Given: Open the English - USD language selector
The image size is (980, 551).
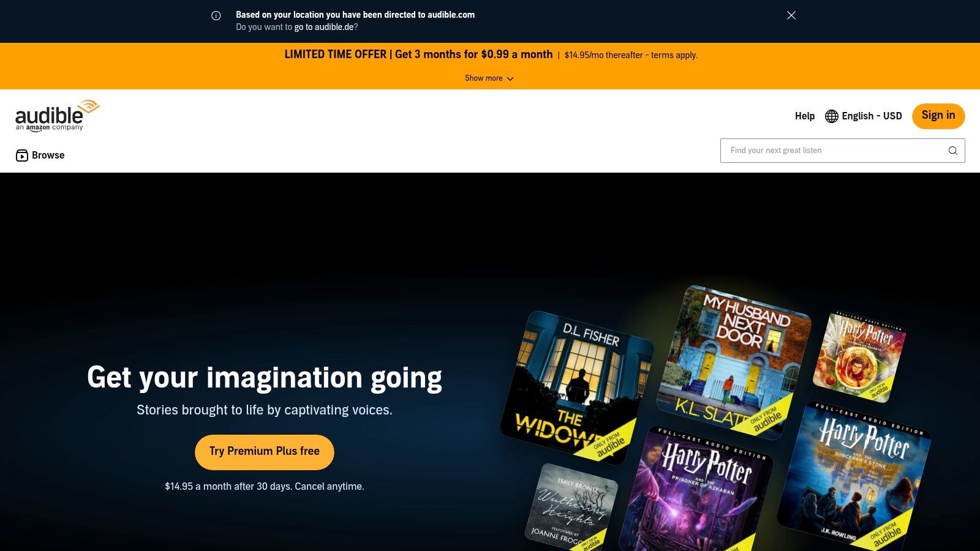Looking at the screenshot, I should pos(871,116).
